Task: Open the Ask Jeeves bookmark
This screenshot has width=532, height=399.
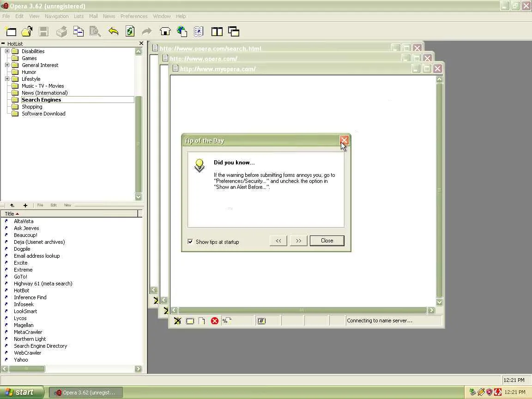Action: (26, 228)
